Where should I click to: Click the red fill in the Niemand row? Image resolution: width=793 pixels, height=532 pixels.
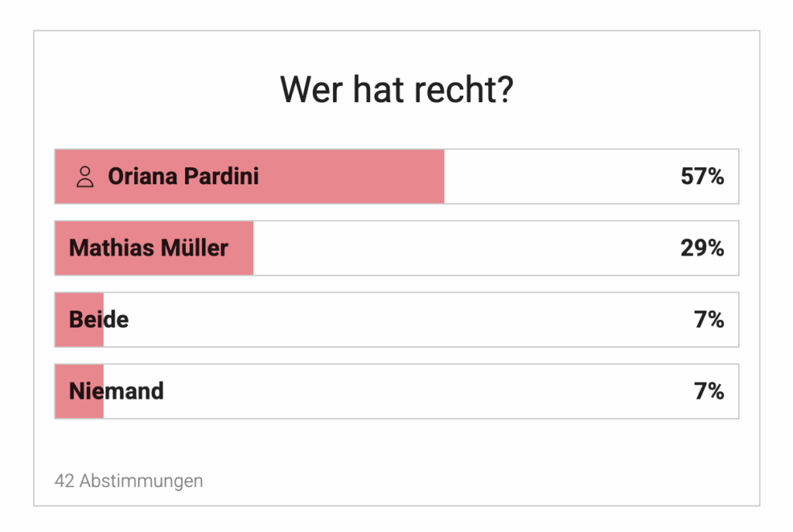coord(80,391)
